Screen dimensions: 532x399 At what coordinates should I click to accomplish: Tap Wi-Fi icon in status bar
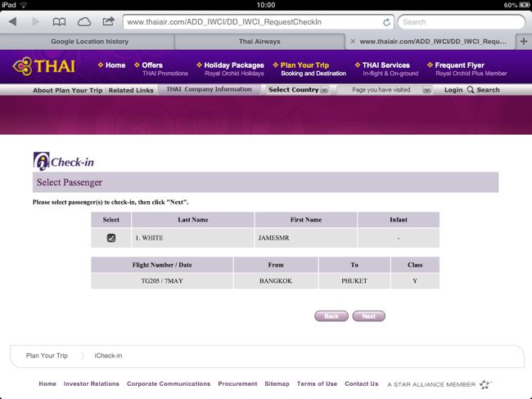click(x=24, y=5)
